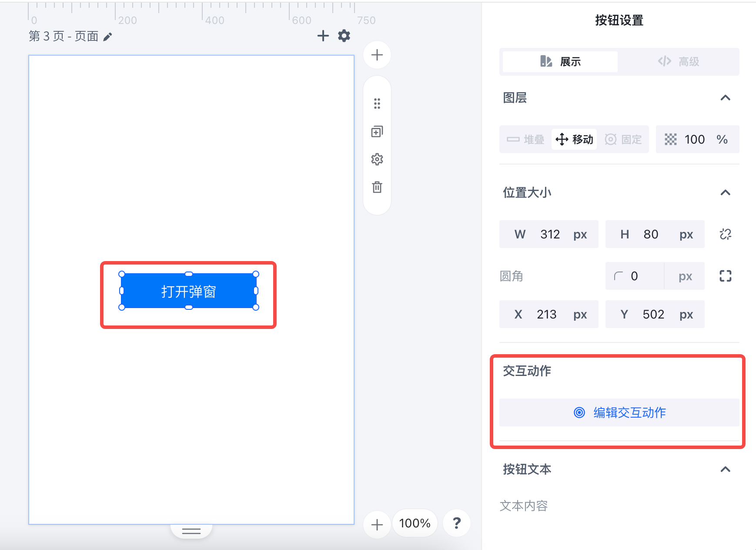The height and width of the screenshot is (550, 756).
Task: Edit the X position field showing 213
Action: tap(549, 314)
